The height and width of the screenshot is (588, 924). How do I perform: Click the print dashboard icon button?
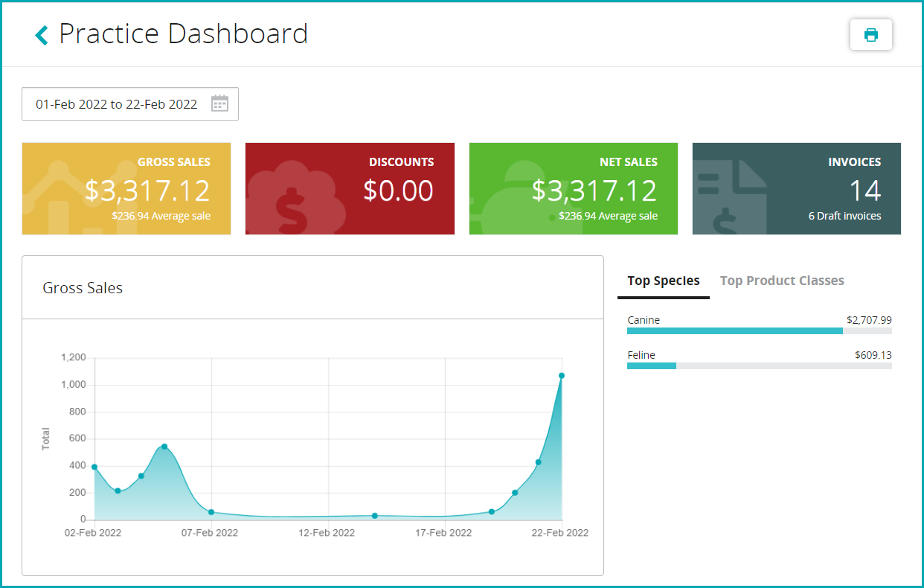(x=870, y=35)
